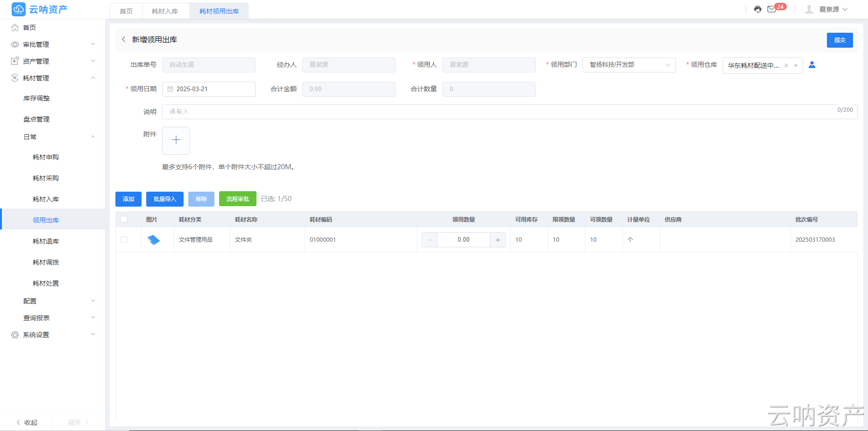This screenshot has width=868, height=431.
Task: Click the calendar icon in 领用日期 field
Action: tap(170, 89)
